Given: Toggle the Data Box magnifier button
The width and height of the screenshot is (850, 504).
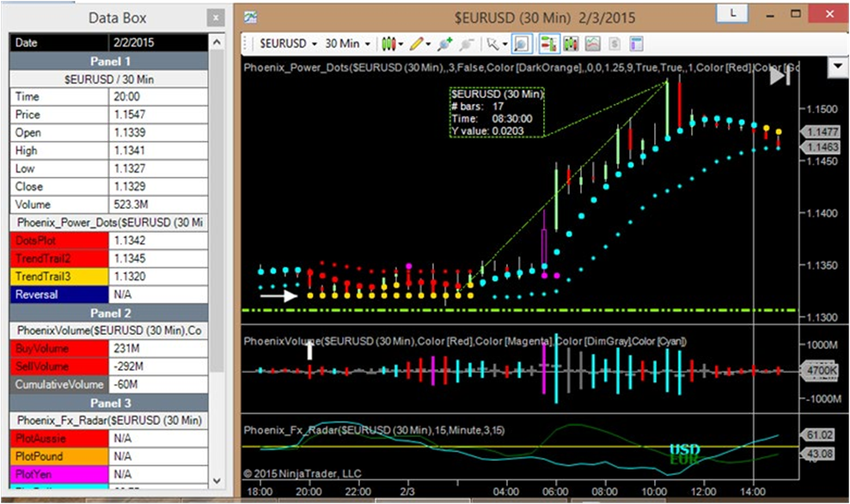Looking at the screenshot, I should click(x=521, y=44).
